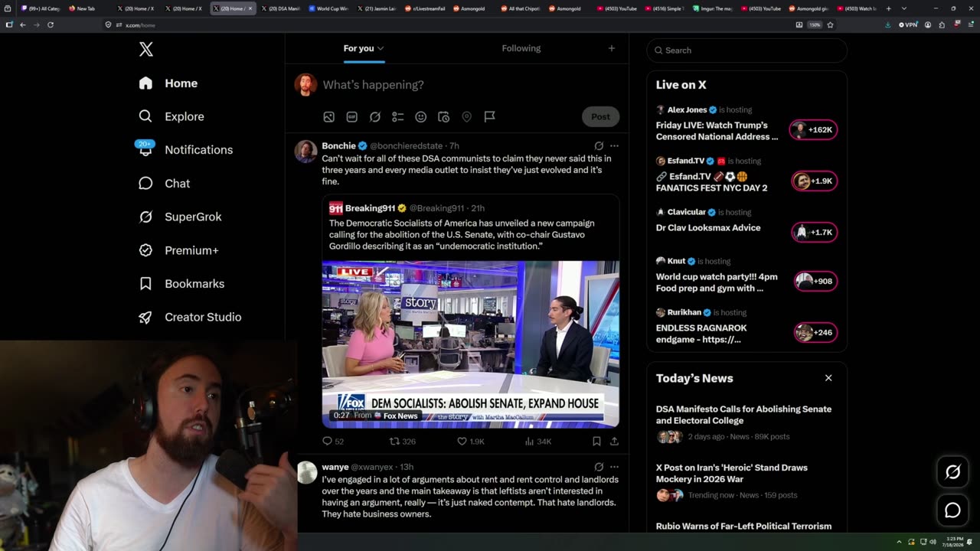
Task: Share Bonchie's post
Action: 614,442
